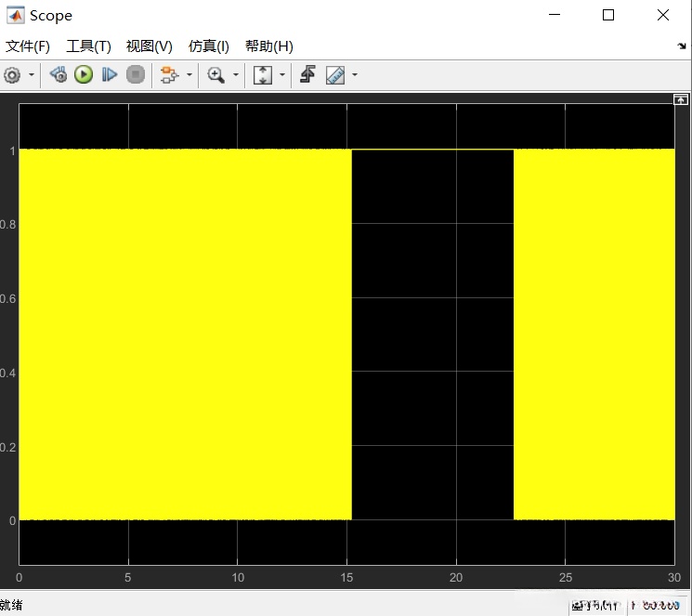Viewport: 692px width, 616px height.
Task: Click the Scale Axes Limits icon
Action: (263, 75)
